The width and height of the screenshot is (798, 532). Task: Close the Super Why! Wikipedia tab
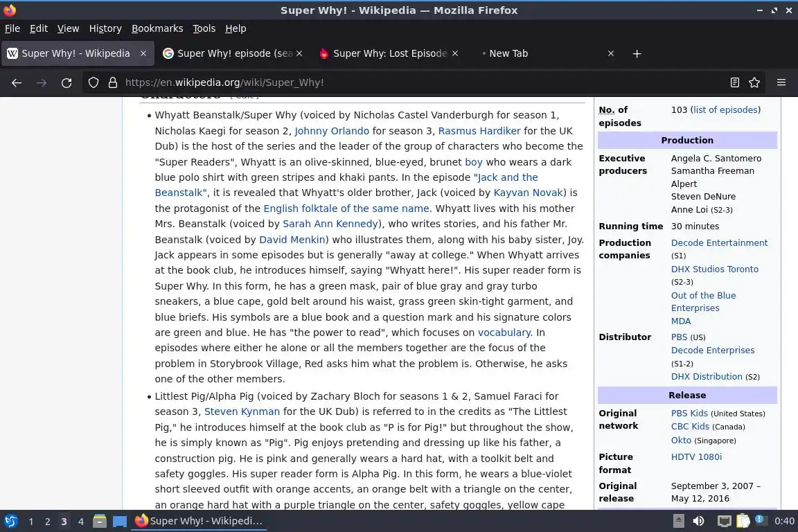[x=143, y=53]
